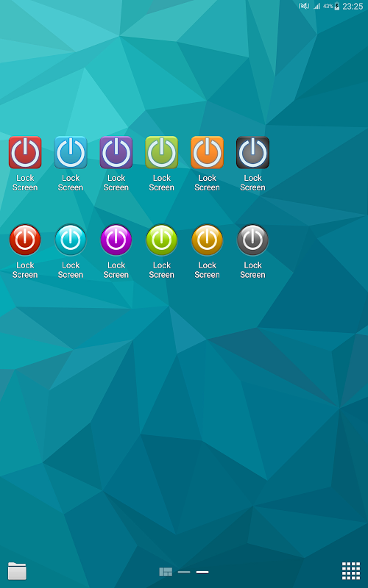Image resolution: width=368 pixels, height=588 pixels.
Task: Tap the red square Lock Screen icon
Action: [x=25, y=153]
